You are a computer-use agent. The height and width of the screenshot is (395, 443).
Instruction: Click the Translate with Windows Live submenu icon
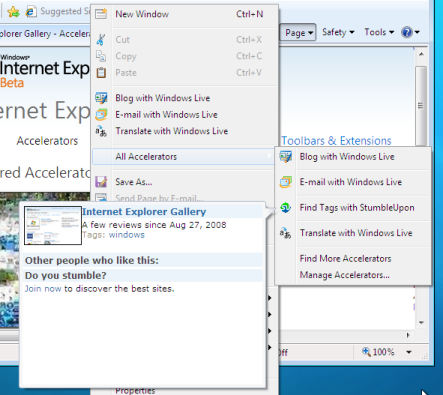[x=286, y=233]
